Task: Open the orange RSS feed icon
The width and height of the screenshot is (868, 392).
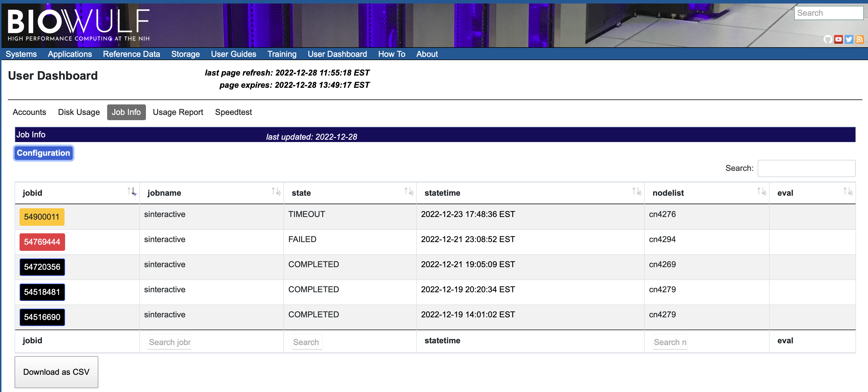Action: [x=859, y=40]
